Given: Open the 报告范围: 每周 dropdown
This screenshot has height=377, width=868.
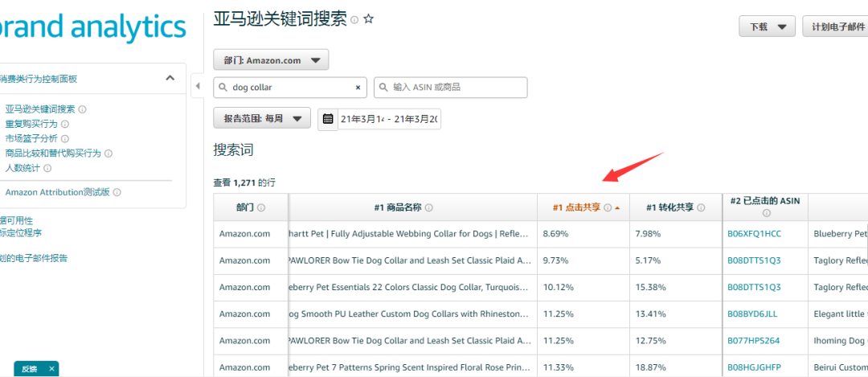Looking at the screenshot, I should 262,118.
